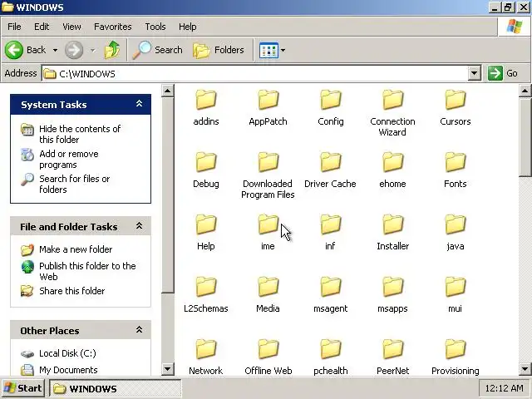The image size is (532, 399).
Task: Click Share this folder link
Action: (72, 291)
